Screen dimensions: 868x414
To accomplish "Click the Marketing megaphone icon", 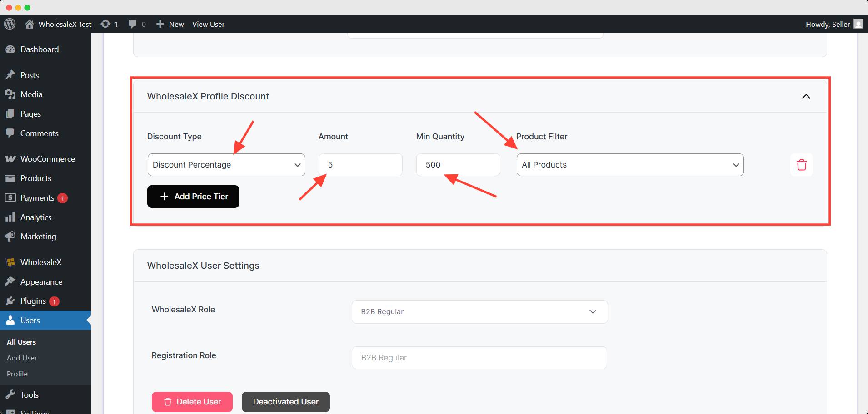I will pos(10,237).
